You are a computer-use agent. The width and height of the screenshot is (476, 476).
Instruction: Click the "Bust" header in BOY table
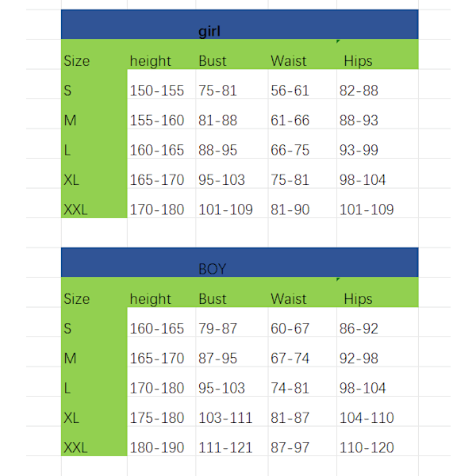point(213,299)
